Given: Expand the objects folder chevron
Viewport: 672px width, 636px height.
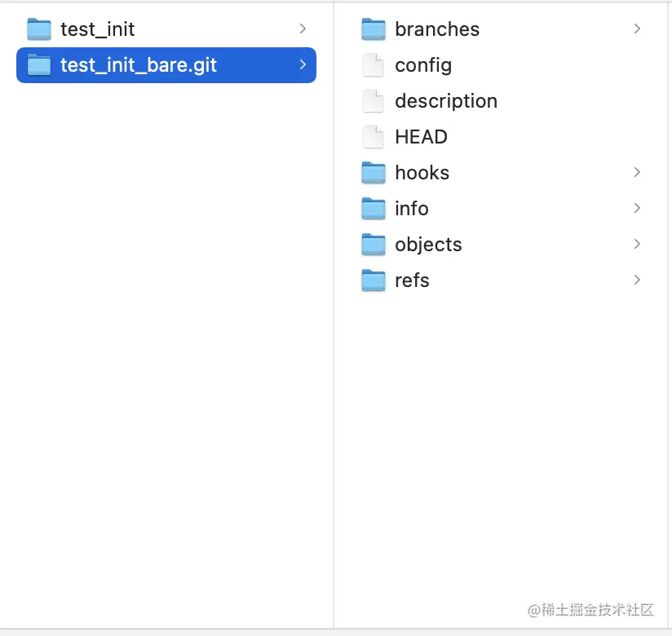Looking at the screenshot, I should tap(637, 245).
